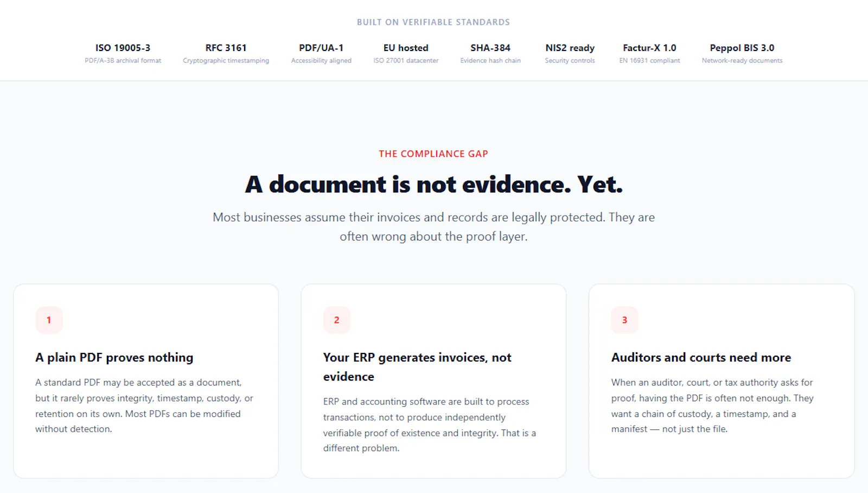
Task: Click 'THE COMPLIANCE GAP' red label
Action: coord(433,154)
